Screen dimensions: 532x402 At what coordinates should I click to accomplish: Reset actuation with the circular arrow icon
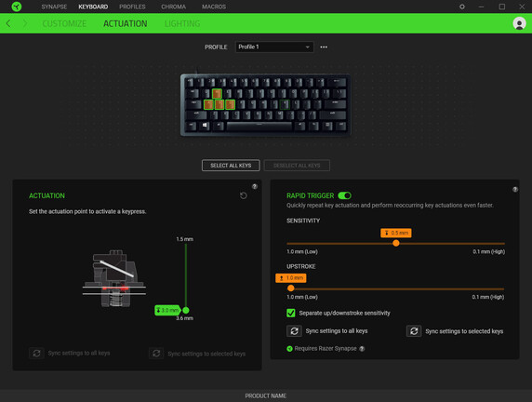tap(244, 195)
